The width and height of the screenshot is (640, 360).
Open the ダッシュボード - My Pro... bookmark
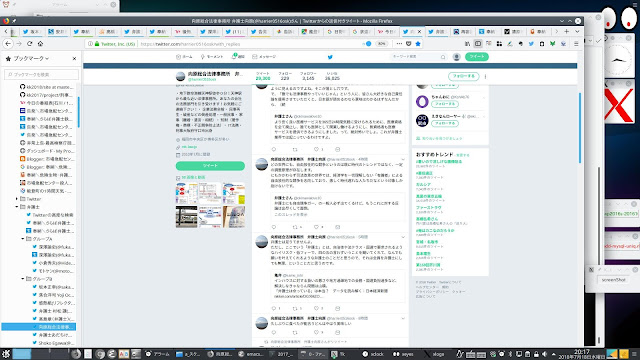(x=47, y=151)
